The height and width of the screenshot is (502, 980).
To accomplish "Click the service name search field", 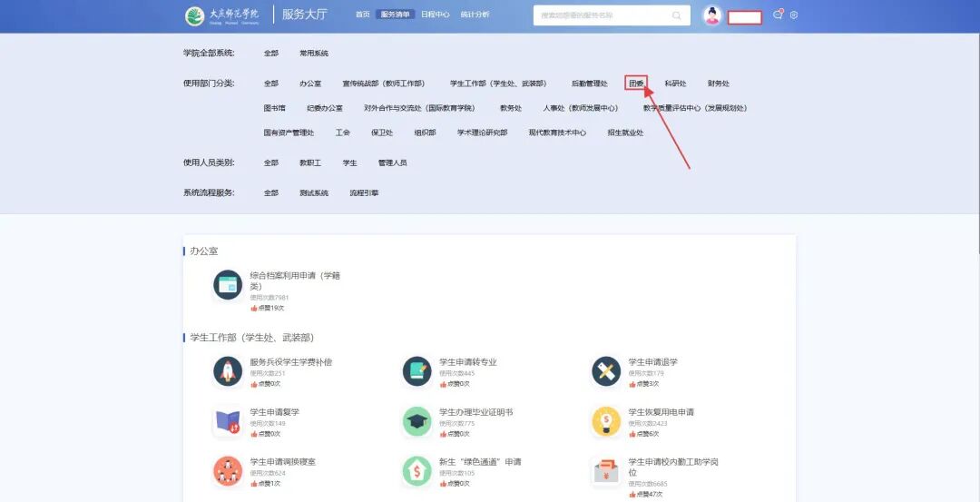I will tap(612, 15).
